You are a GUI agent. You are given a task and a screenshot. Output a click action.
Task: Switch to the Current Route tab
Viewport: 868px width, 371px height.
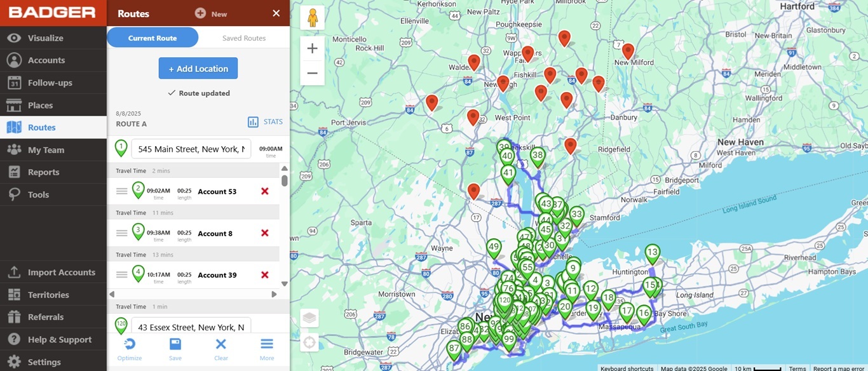(x=153, y=38)
